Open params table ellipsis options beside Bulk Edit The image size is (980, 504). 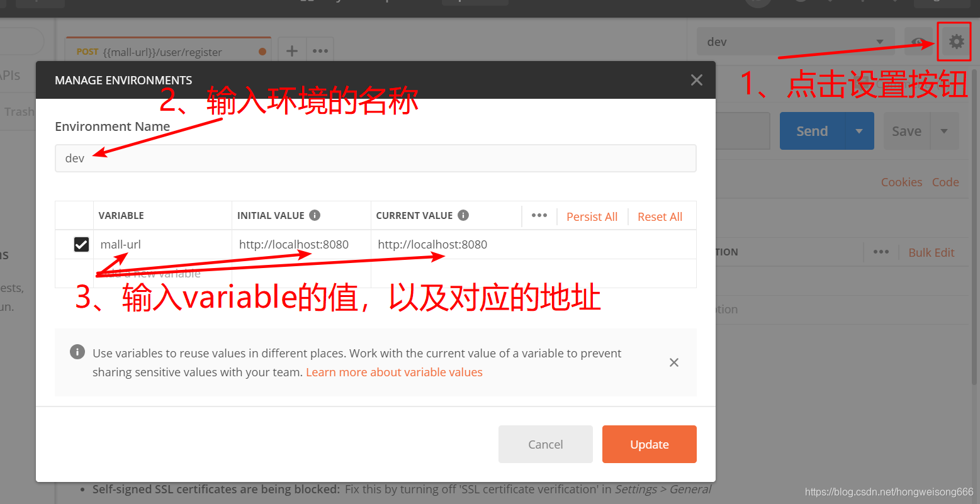click(881, 252)
